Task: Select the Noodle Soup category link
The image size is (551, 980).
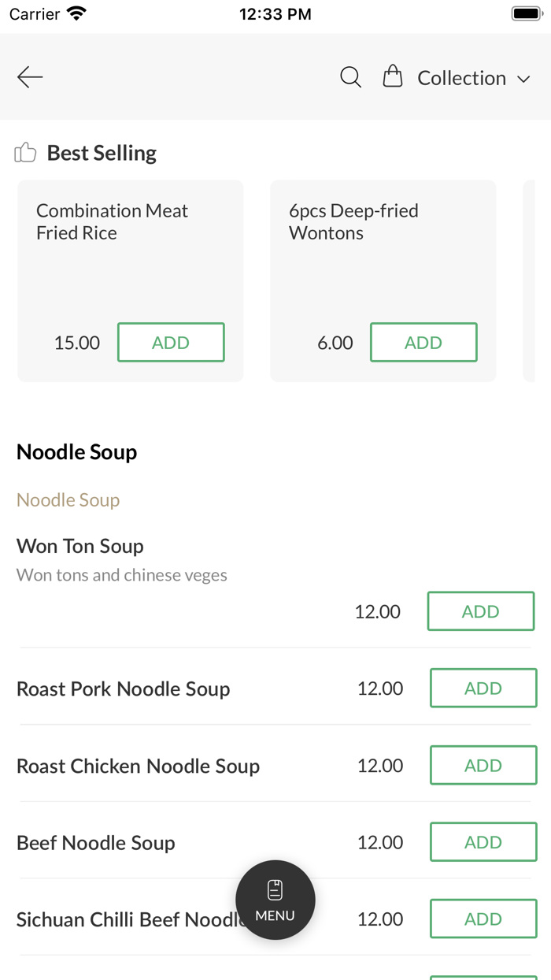Action: [68, 500]
